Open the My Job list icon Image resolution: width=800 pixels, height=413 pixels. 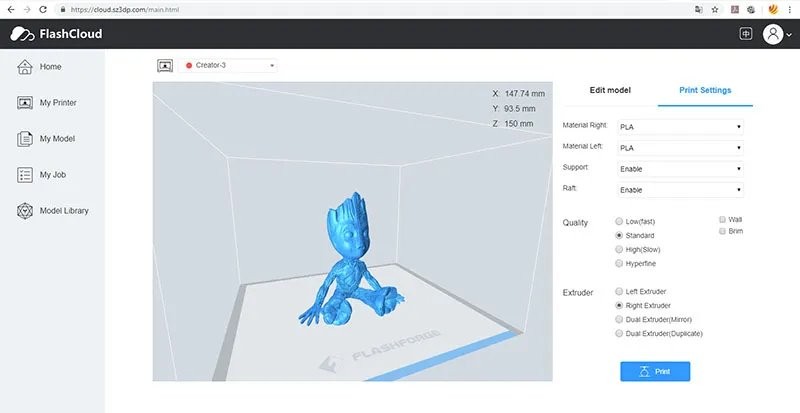pos(24,175)
